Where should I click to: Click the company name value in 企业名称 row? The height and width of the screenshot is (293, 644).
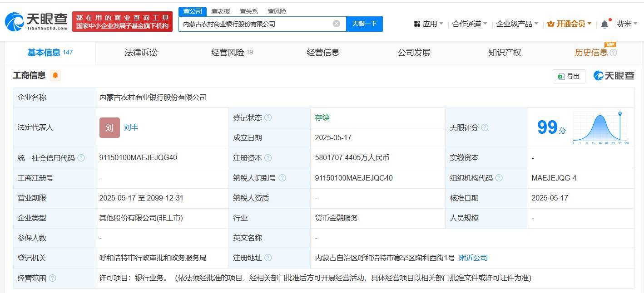coord(153,97)
